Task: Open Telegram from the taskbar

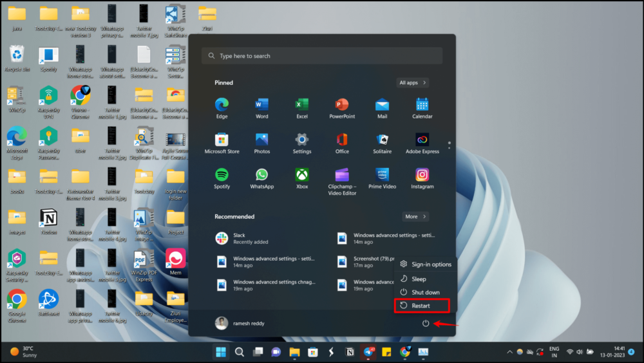Action: click(x=368, y=352)
